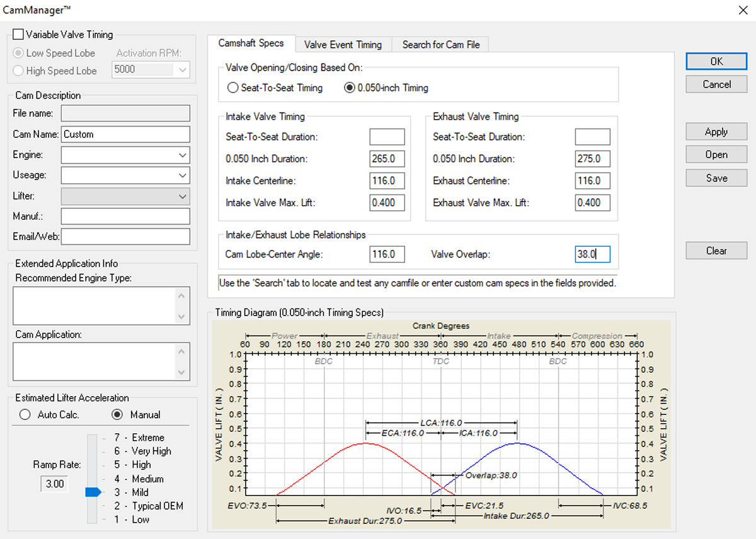Click the Exhaust Seat-To-Seat Duration field
Viewport: 756px width, 539px height.
(x=593, y=137)
